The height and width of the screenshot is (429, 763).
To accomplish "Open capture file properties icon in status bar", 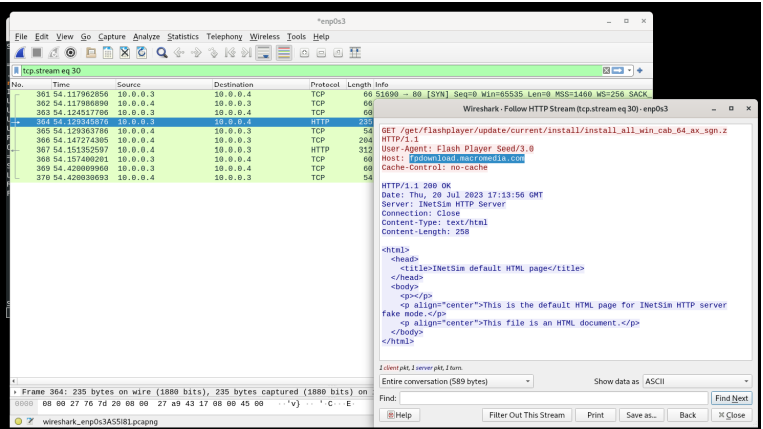I will (31, 422).
